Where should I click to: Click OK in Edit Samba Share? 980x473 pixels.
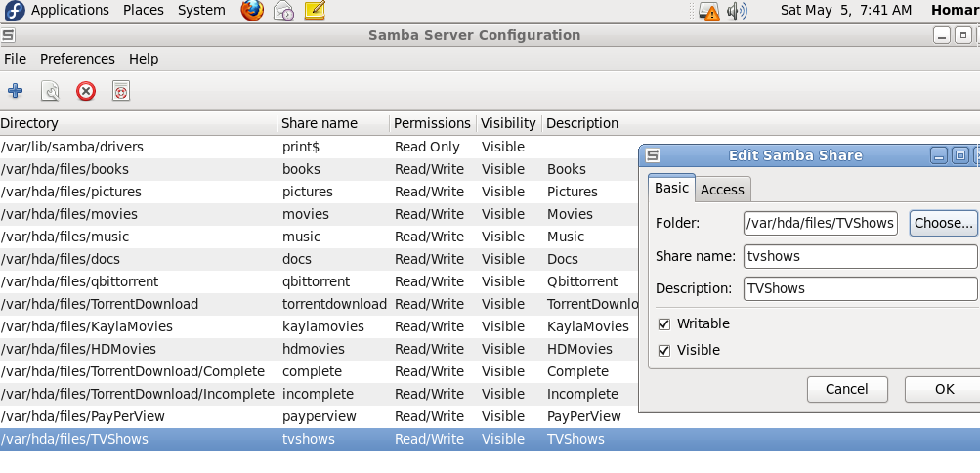click(944, 389)
